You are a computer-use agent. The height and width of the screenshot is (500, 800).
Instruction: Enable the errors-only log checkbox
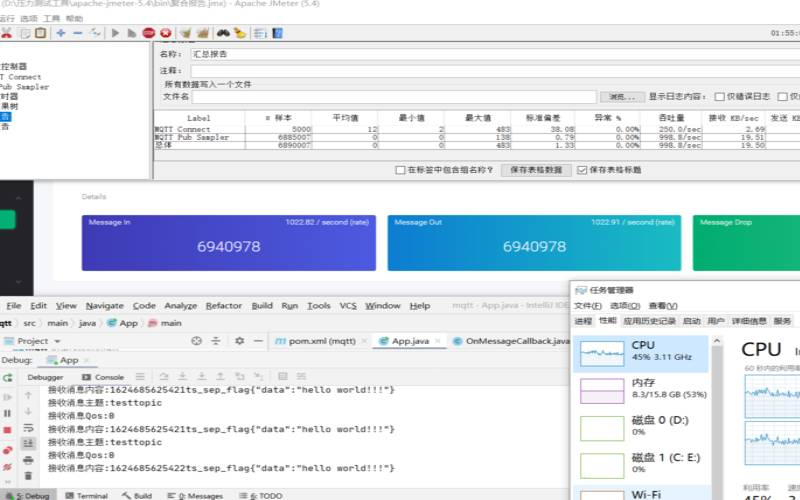pos(719,97)
